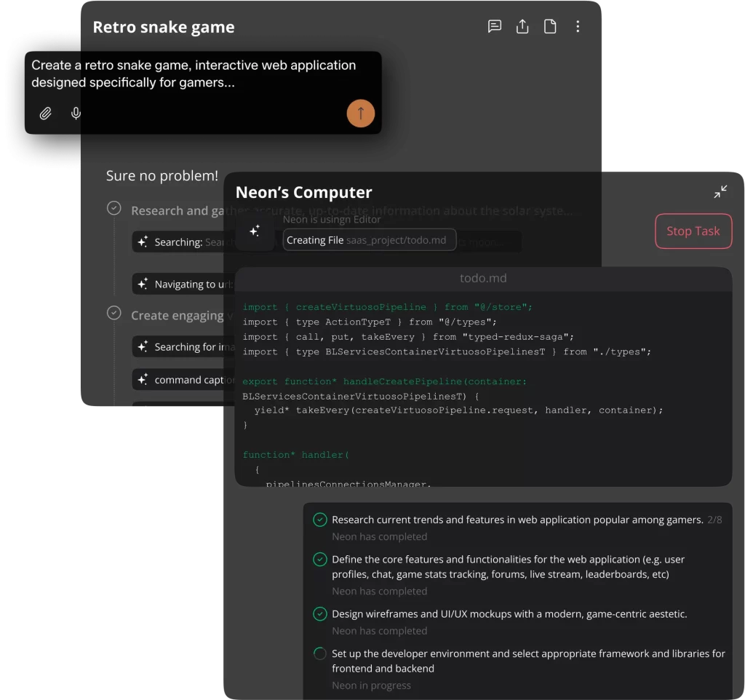Toggle the Research current trends task checkmark
Viewport: 745px width, 700px height.
pyautogui.click(x=319, y=520)
